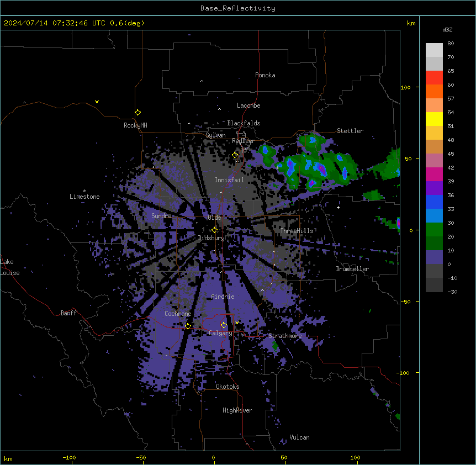Click the Sylvan town label
476x465 pixels.
click(x=215, y=135)
